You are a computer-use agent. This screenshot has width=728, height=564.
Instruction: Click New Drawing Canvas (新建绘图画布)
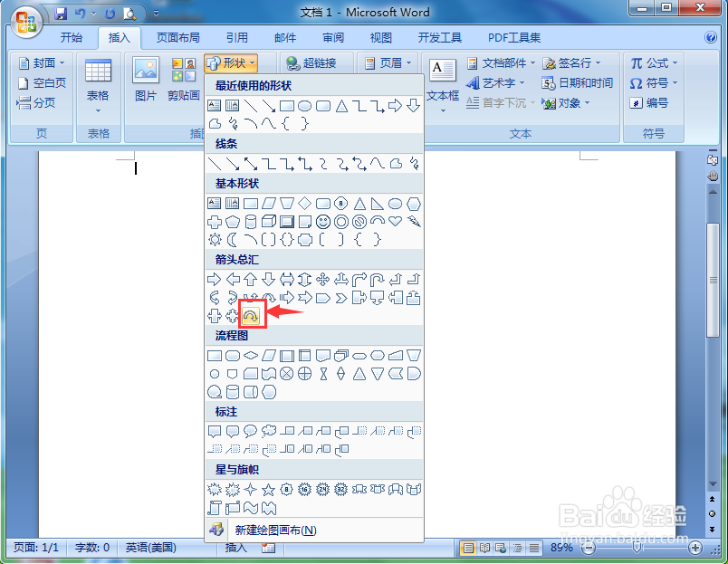click(314, 531)
